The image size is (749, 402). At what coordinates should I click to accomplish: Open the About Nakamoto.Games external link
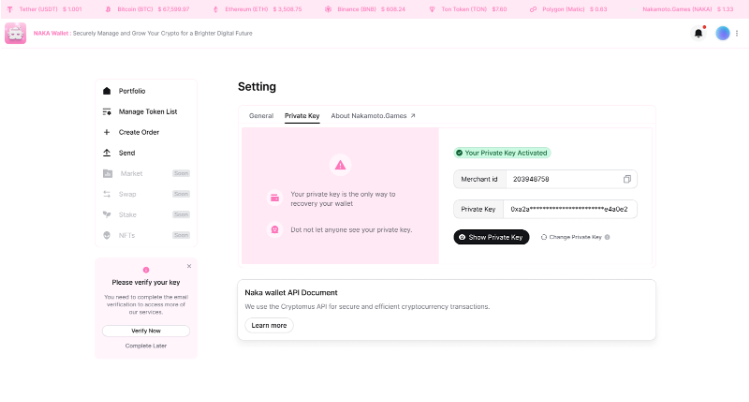[373, 116]
